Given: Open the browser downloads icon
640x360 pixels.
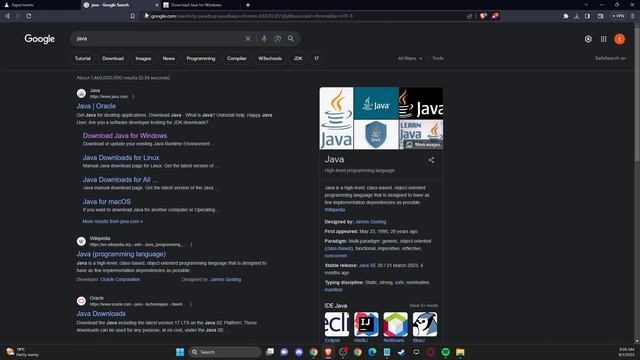Looking at the screenshot, I should click(577, 16).
